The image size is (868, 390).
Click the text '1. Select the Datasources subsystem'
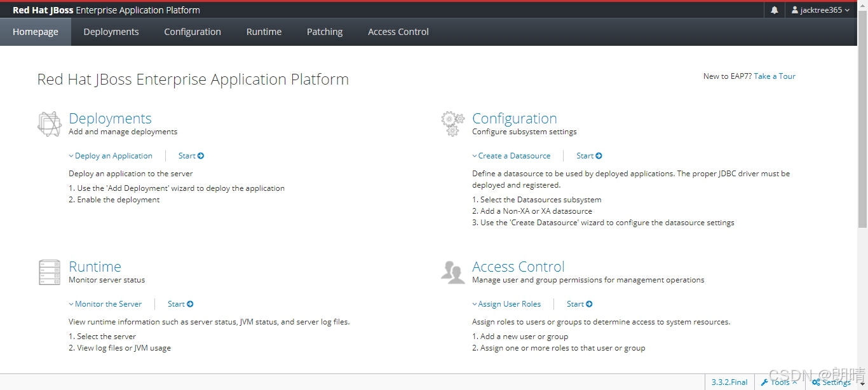point(537,200)
